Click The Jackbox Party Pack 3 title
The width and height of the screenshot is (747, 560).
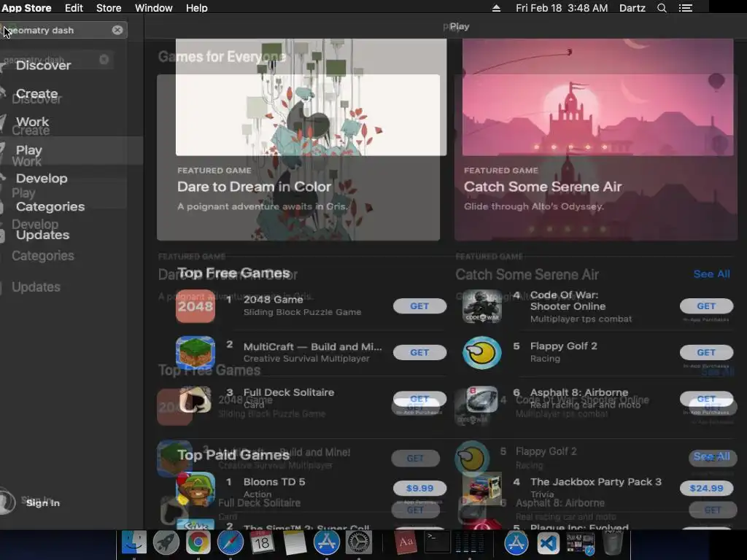coord(596,481)
